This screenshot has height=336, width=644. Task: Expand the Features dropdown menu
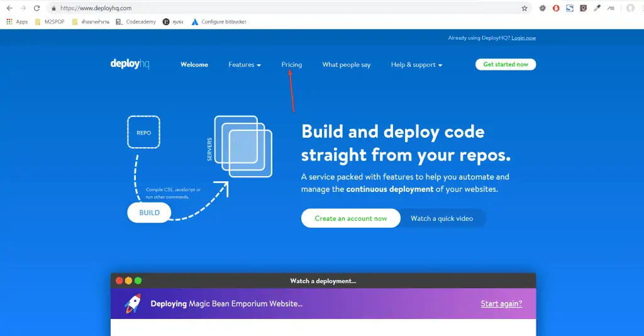pyautogui.click(x=245, y=65)
